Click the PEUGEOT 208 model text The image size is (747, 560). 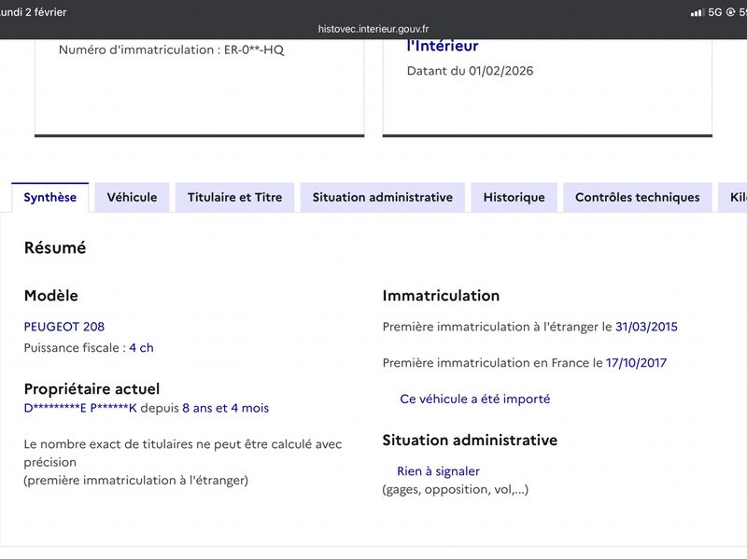click(64, 327)
